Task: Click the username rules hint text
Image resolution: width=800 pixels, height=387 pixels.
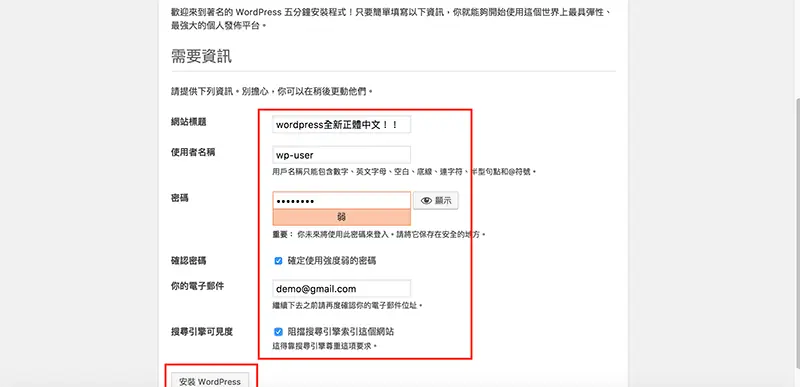Action: [x=404, y=172]
